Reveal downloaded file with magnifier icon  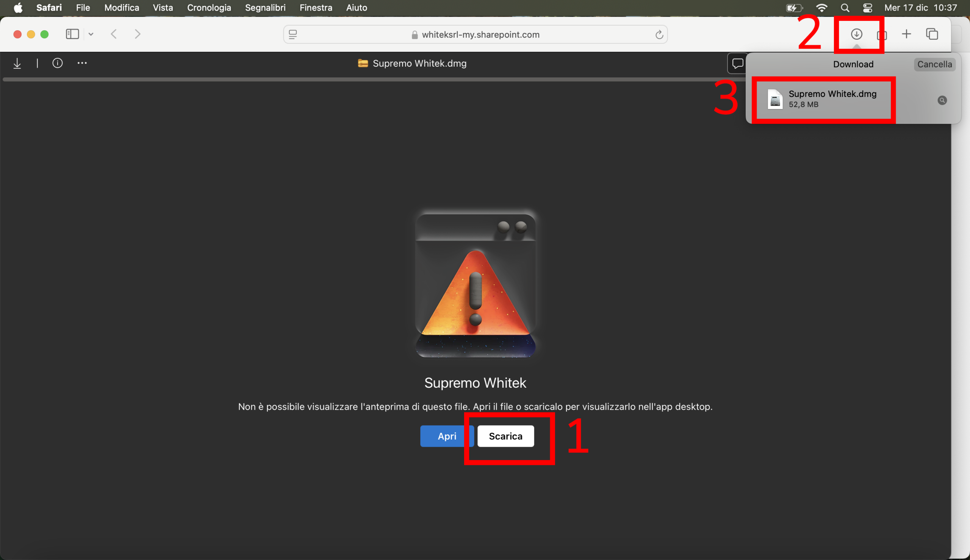tap(942, 100)
